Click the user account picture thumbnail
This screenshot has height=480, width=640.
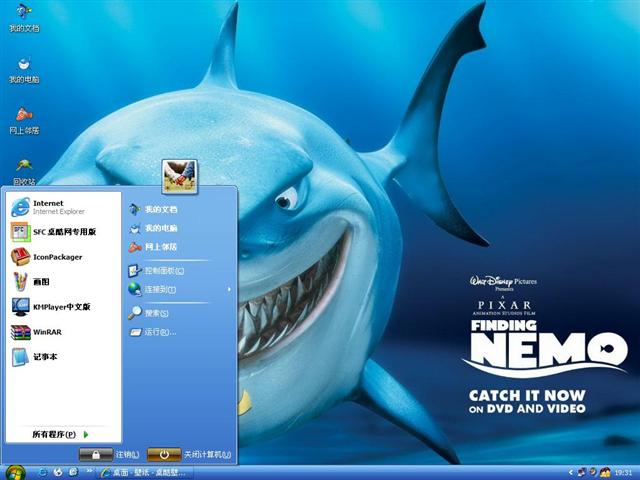(x=180, y=176)
